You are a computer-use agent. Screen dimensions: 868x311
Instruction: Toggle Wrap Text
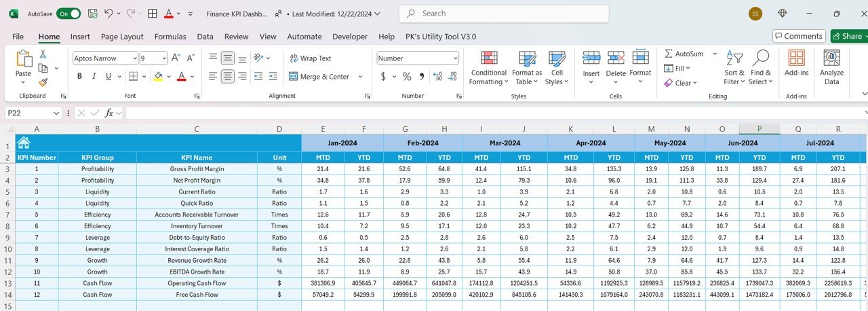(x=311, y=58)
